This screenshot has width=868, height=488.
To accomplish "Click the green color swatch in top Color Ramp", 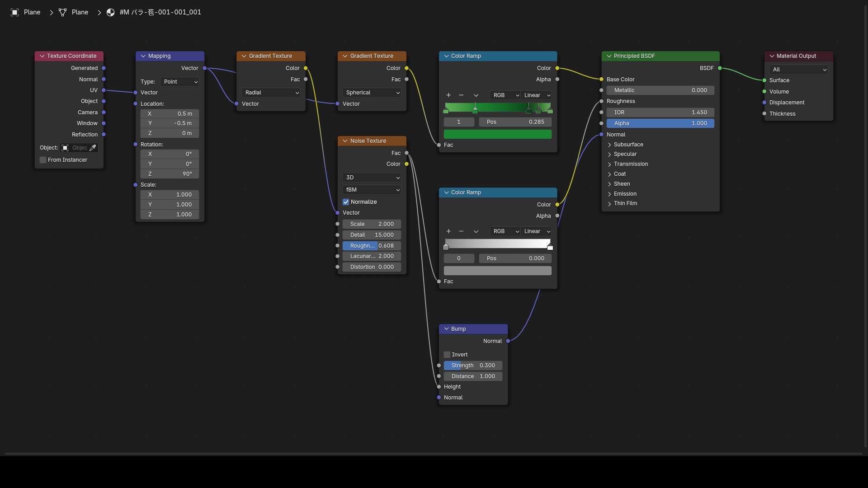I will coord(498,134).
